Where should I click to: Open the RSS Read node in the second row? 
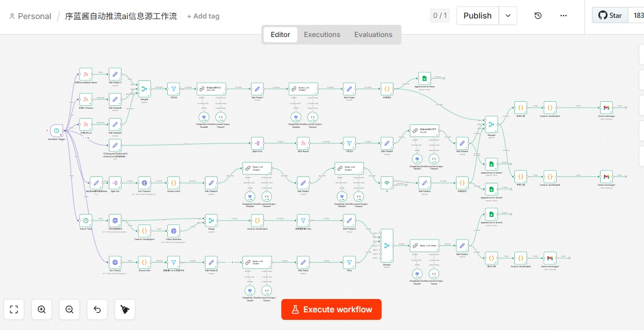pyautogui.click(x=303, y=143)
